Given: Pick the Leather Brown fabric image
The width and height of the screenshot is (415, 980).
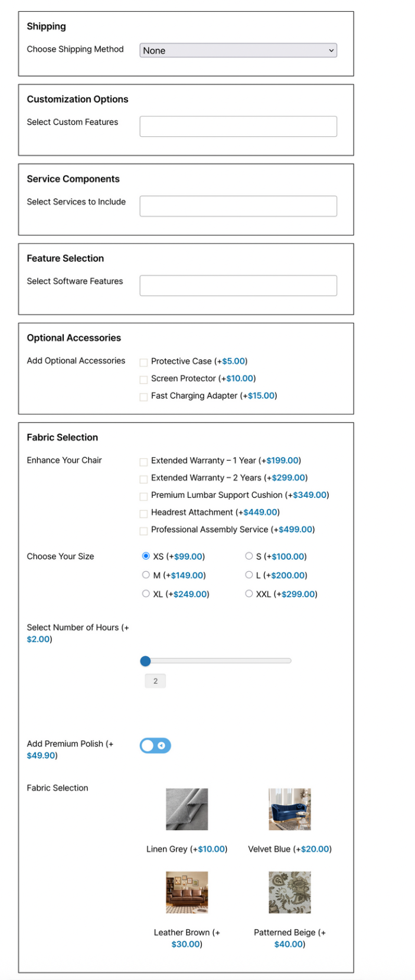Looking at the screenshot, I should [x=187, y=892].
